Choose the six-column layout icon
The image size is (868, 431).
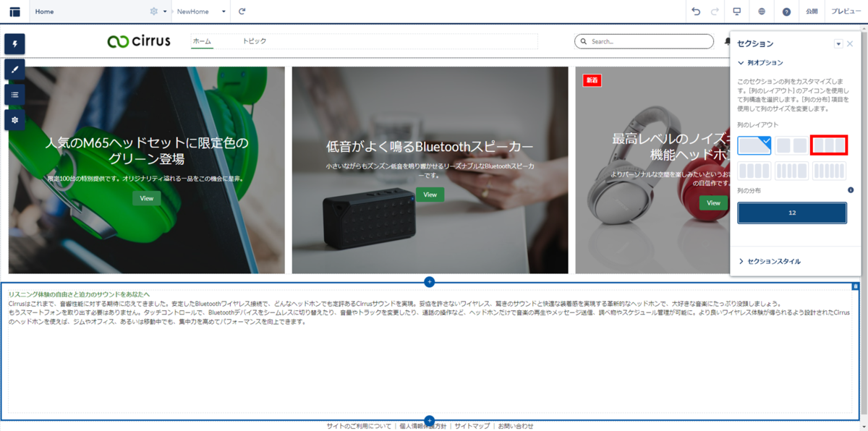[828, 171]
